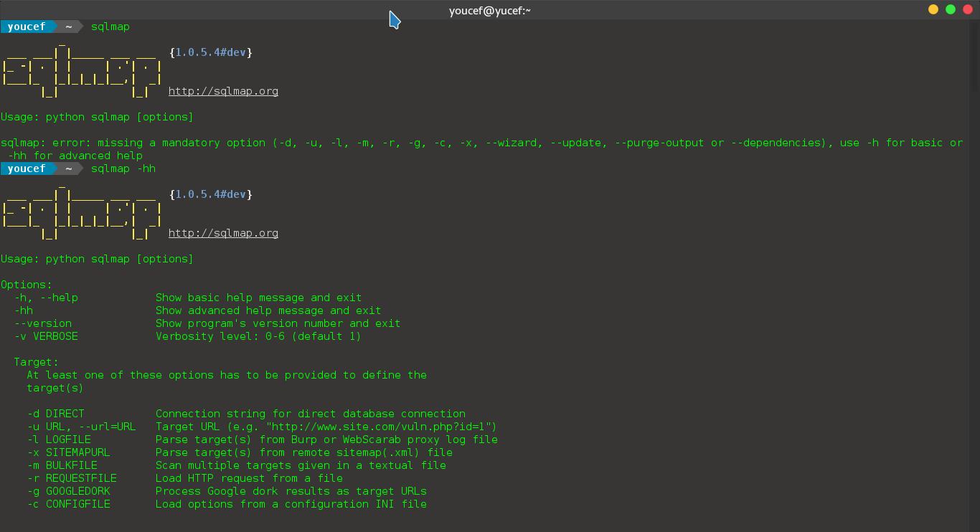980x532 pixels.
Task: Click the '-r REQUESTFILE' option
Action: pyautogui.click(x=72, y=478)
